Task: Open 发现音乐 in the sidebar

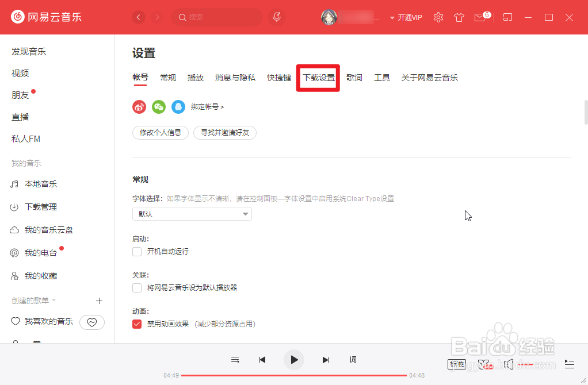Action: tap(29, 52)
